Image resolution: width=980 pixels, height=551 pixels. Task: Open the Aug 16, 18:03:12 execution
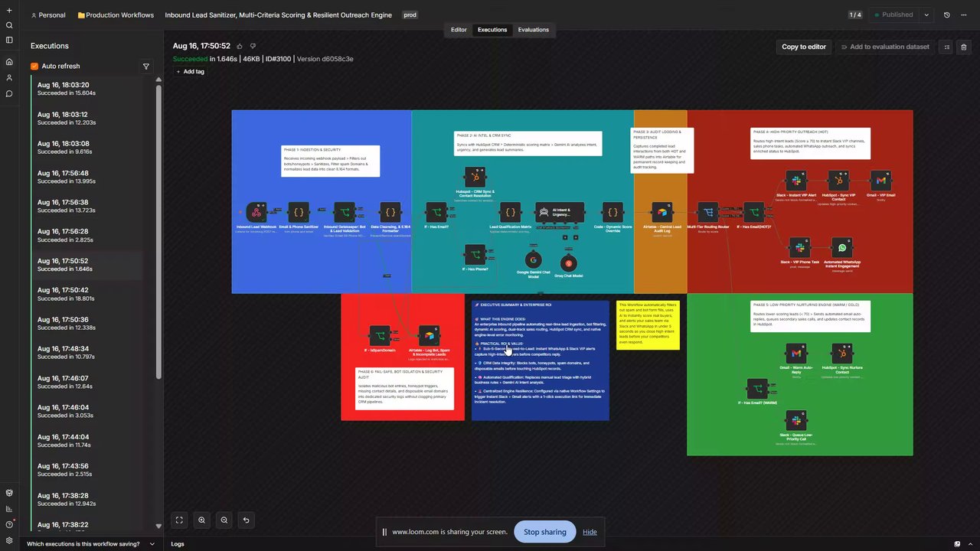[x=88, y=119]
